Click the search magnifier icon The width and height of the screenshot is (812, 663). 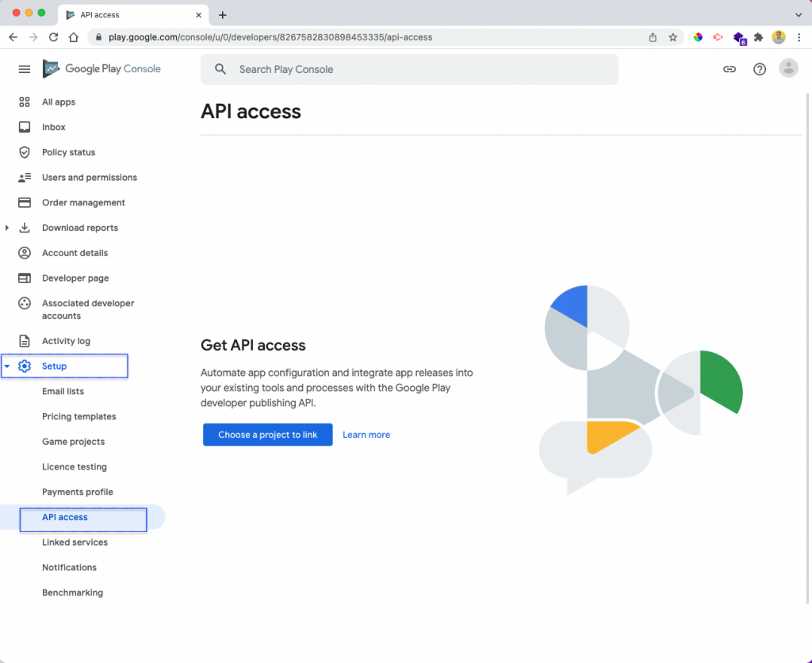click(x=220, y=69)
